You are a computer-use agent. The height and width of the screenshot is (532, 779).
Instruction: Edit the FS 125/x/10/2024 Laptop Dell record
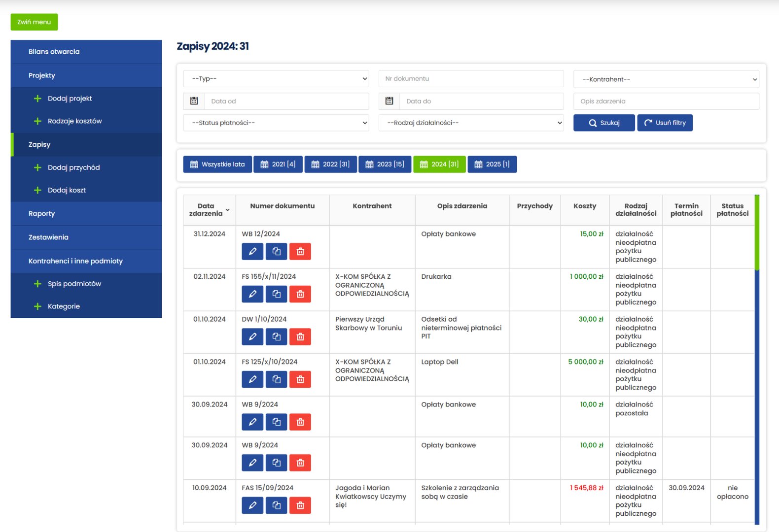pos(252,379)
